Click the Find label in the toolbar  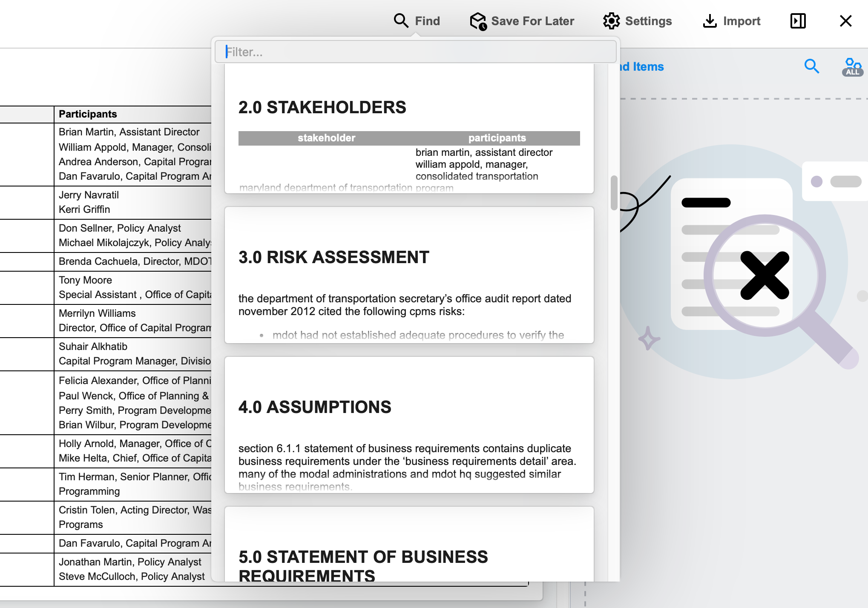427,21
